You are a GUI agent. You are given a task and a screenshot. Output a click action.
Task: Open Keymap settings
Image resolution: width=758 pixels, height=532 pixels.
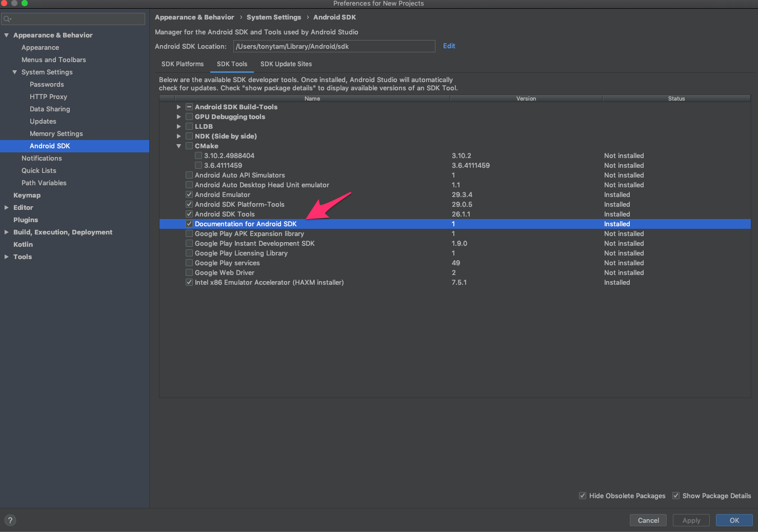pyautogui.click(x=27, y=195)
